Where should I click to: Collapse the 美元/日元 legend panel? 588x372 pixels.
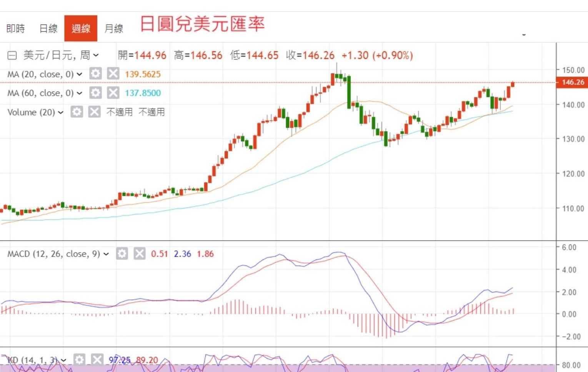click(x=12, y=55)
